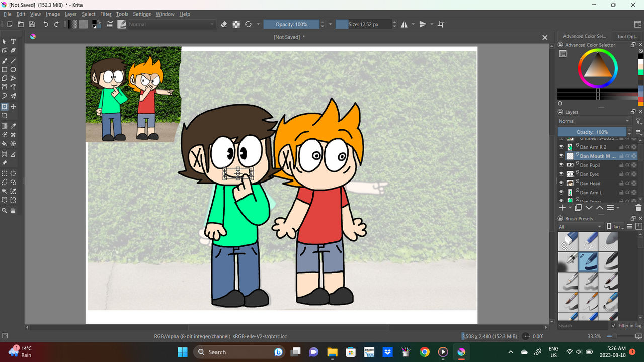644x362 pixels.
Task: Select the Measure angle tool
Action: 13,154
